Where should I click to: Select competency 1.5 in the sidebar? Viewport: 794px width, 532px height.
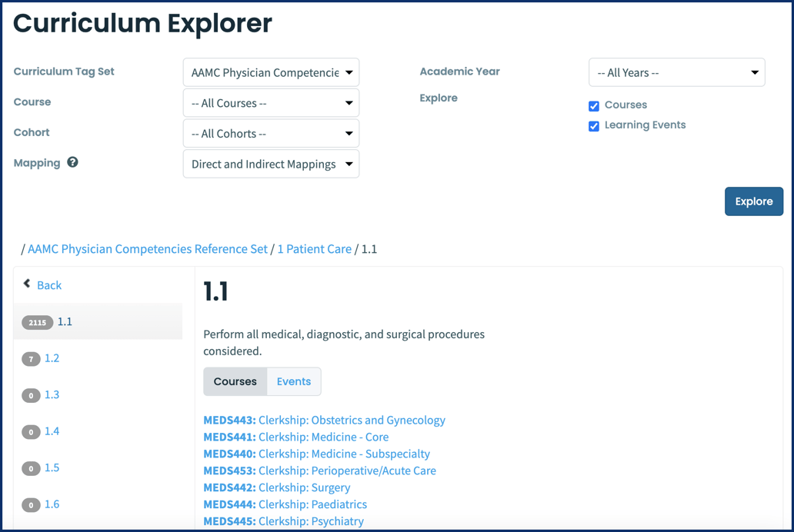(64, 467)
